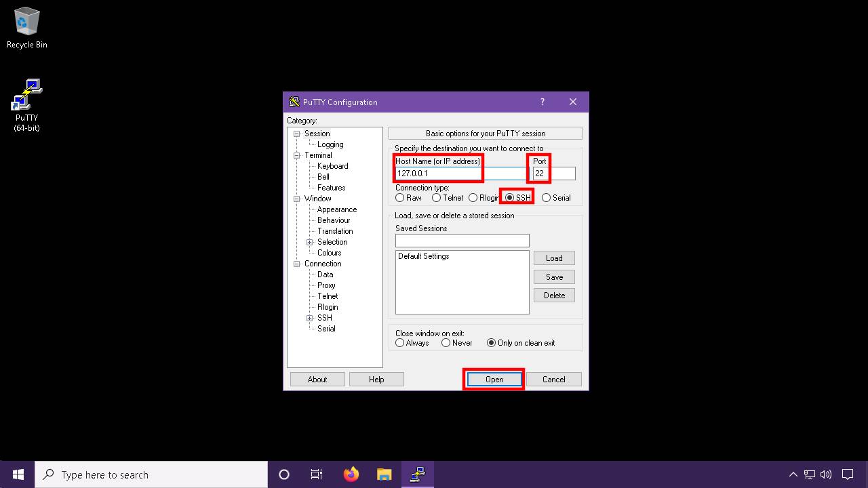Expand the Selection tree node
The width and height of the screenshot is (868, 488).
[309, 242]
